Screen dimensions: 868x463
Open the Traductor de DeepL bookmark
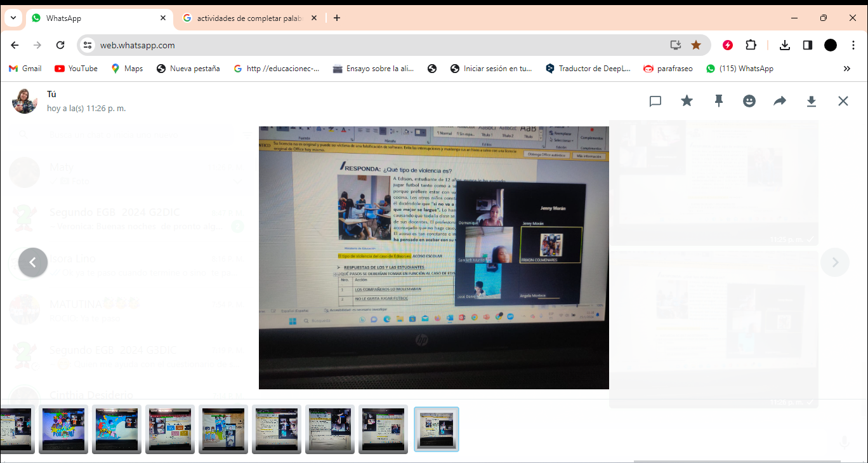coord(588,69)
